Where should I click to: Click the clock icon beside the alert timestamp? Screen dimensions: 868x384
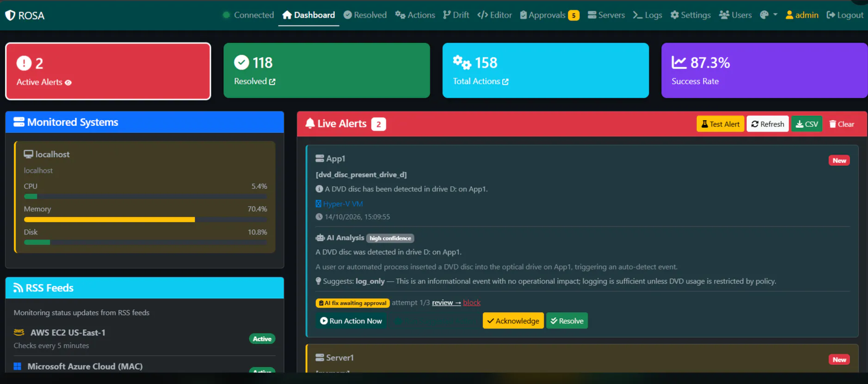click(x=319, y=217)
